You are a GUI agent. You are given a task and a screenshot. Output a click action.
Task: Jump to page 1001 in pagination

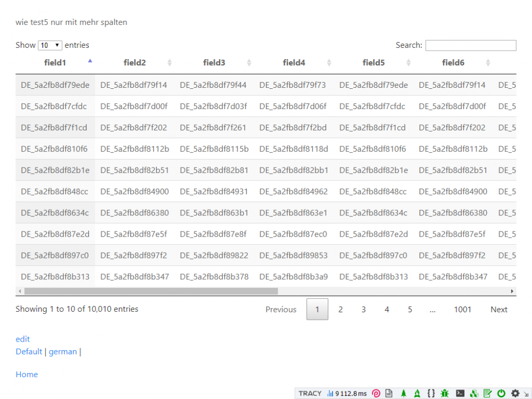click(x=462, y=309)
